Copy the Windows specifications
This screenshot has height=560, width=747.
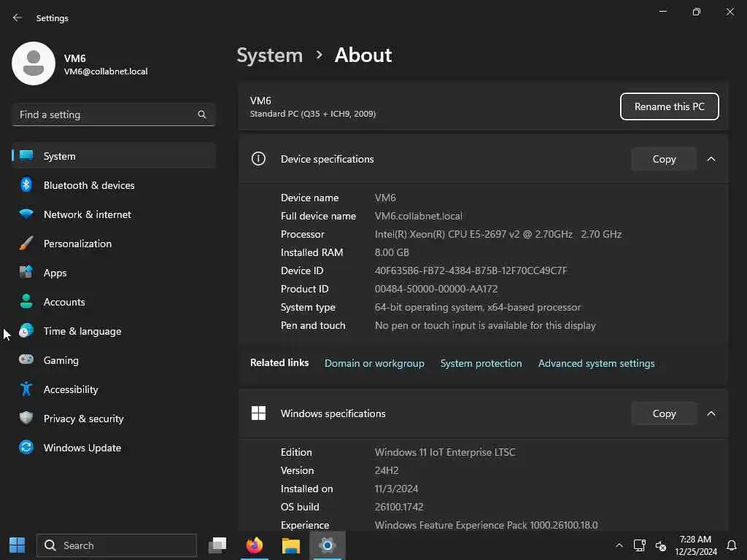tap(664, 413)
